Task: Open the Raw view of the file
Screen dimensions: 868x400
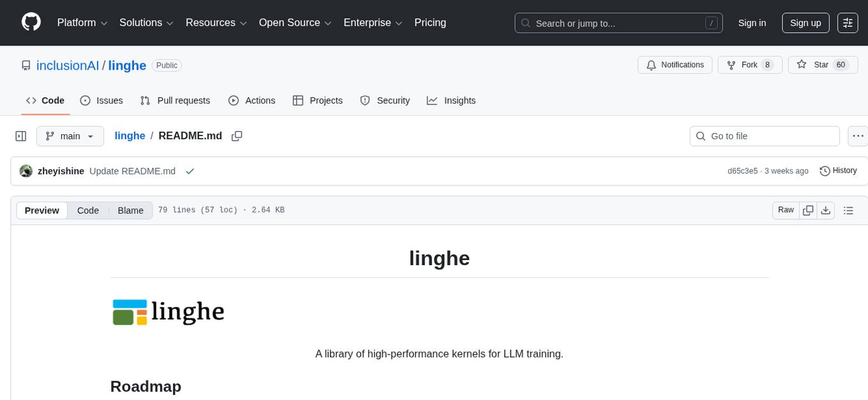Action: point(785,210)
